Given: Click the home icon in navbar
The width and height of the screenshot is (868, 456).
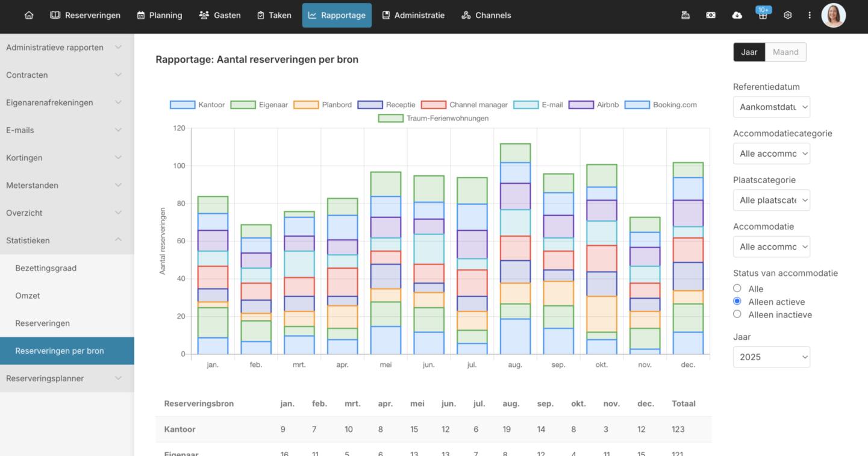Looking at the screenshot, I should tap(29, 15).
